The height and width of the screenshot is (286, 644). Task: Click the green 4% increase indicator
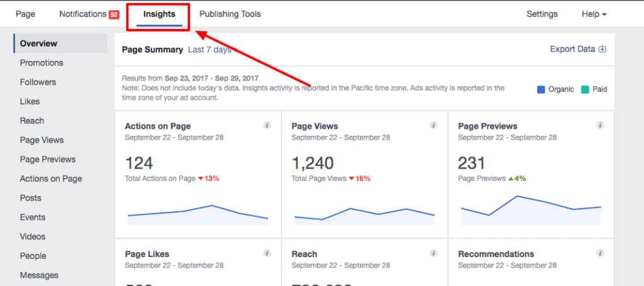coord(517,179)
